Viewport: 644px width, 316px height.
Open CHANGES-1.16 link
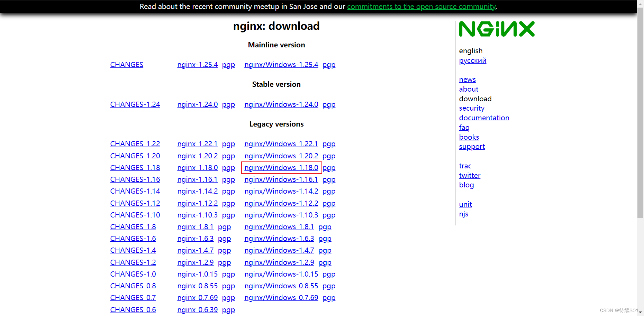click(135, 179)
